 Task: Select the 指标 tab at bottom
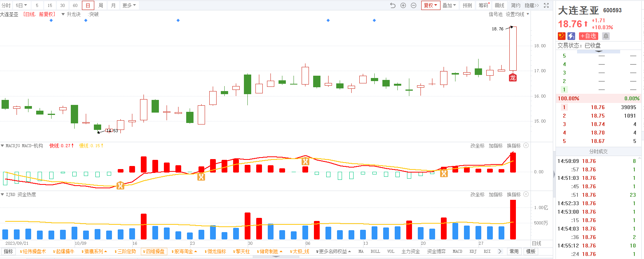(8, 251)
